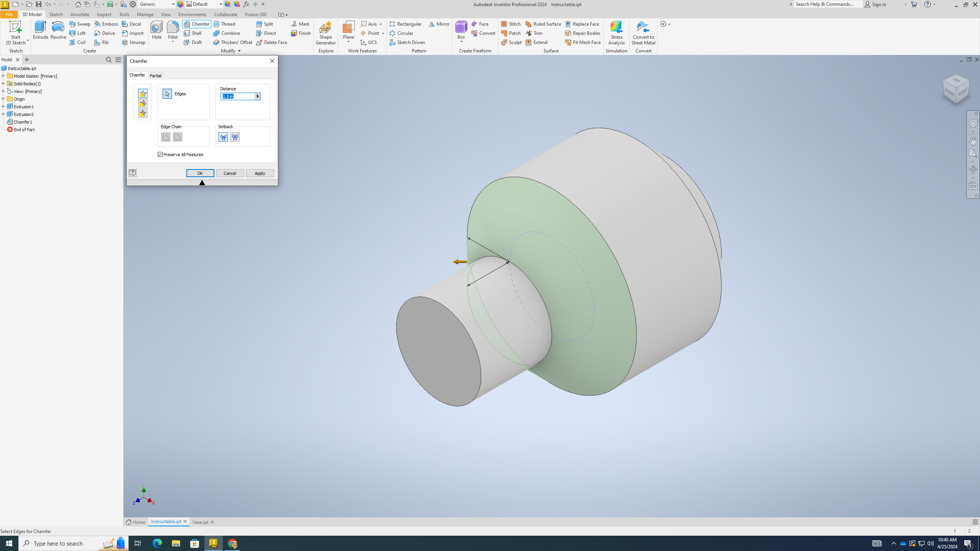The height and width of the screenshot is (551, 980).
Task: Select the Two Distances chamfer mode
Action: pyautogui.click(x=143, y=113)
